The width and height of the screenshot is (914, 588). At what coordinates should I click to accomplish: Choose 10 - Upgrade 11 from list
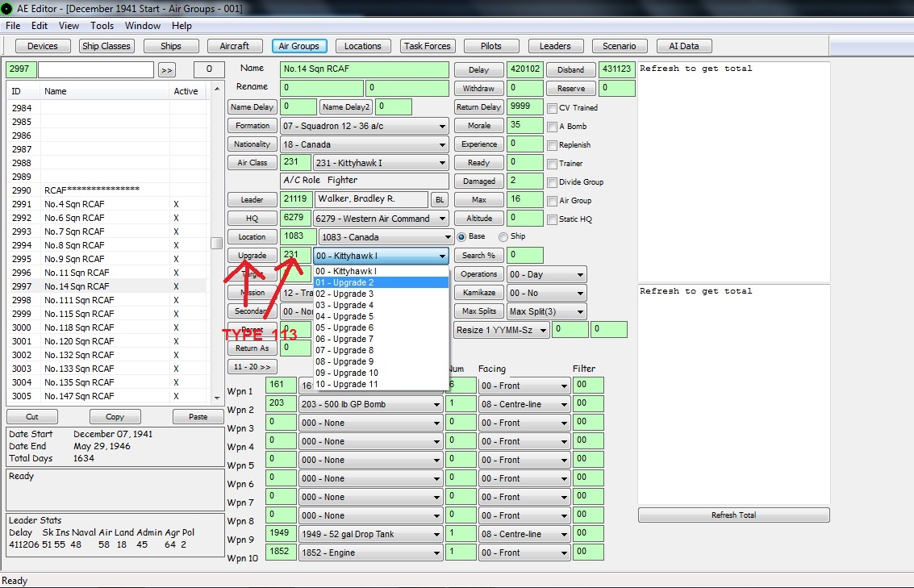click(x=382, y=385)
